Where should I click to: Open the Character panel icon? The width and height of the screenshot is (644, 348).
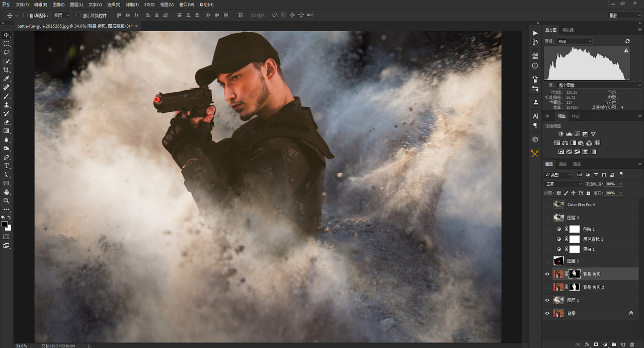[x=535, y=116]
